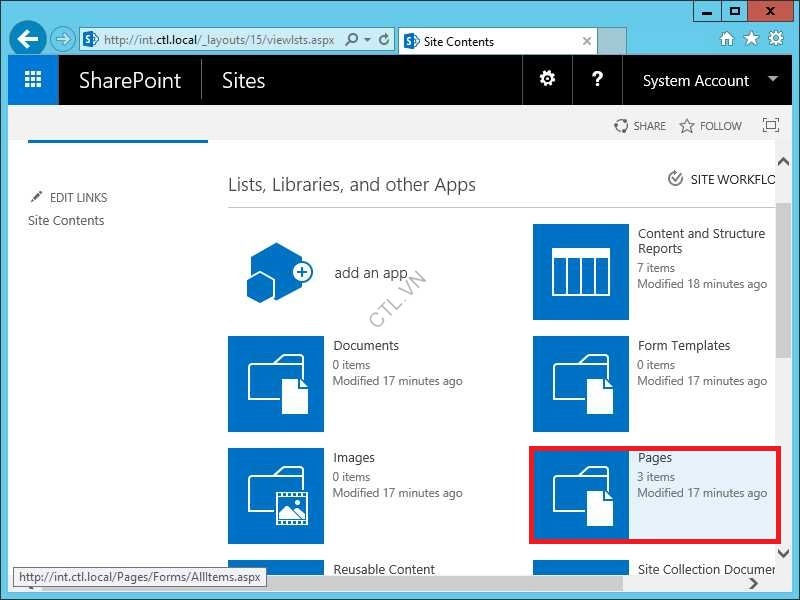Expand the address bar search dropdown arrow
The image size is (800, 600).
[368, 40]
